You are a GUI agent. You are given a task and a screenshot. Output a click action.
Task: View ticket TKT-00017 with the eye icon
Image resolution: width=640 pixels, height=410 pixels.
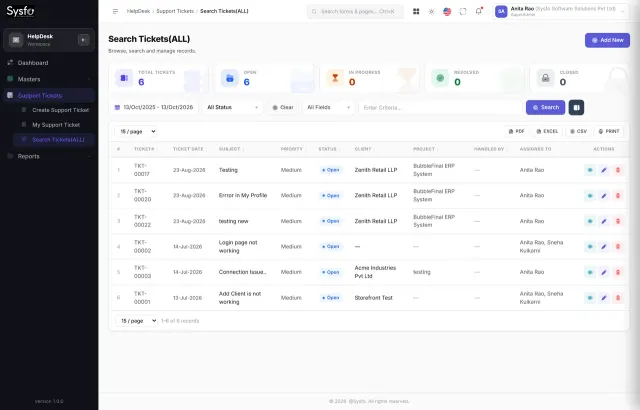tap(590, 170)
